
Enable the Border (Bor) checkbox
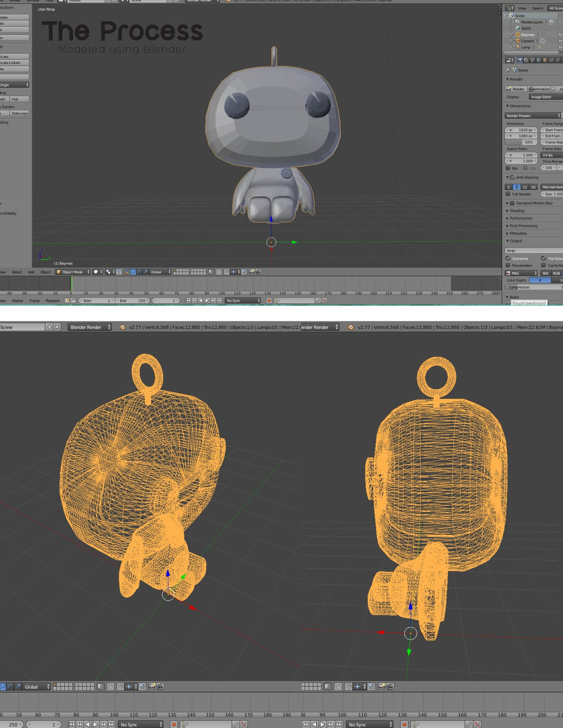[508, 168]
